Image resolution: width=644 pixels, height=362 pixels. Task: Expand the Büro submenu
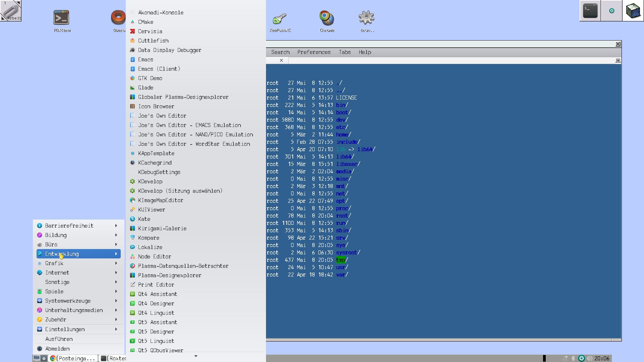(78, 244)
